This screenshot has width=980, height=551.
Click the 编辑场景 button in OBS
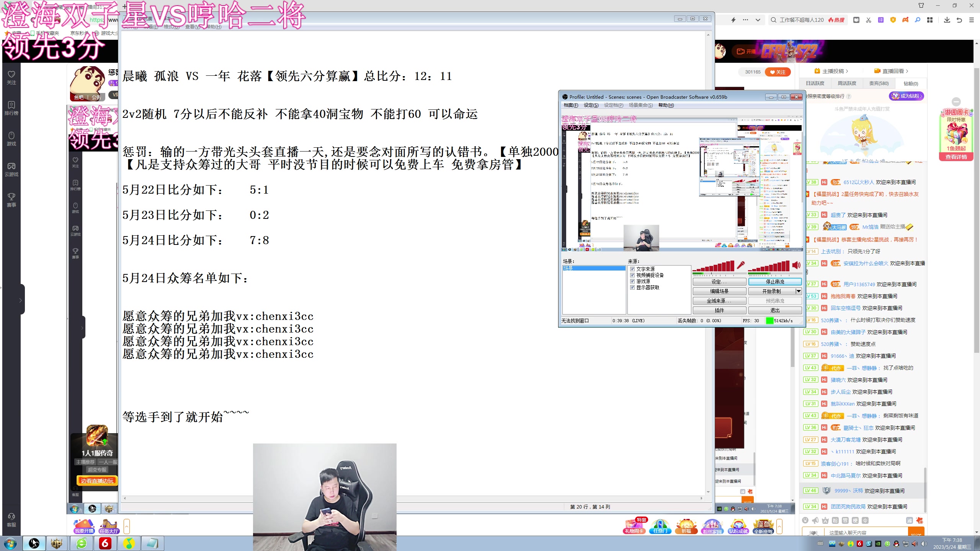720,291
